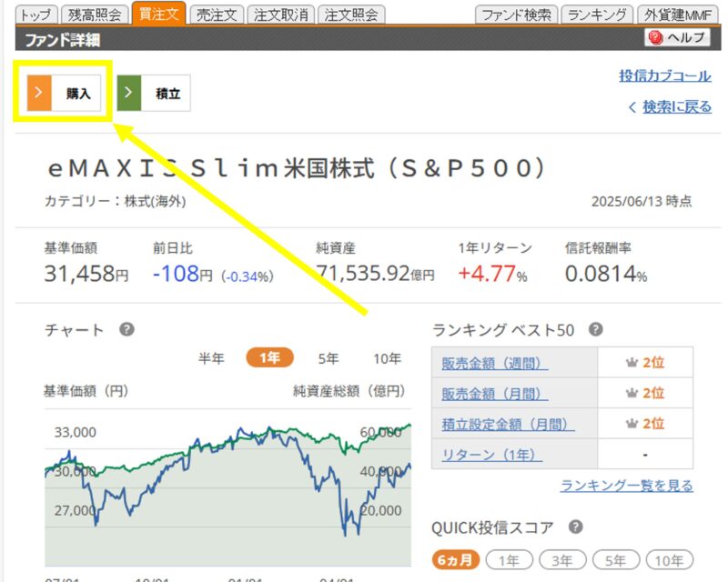
Task: Click the 71,535.92億円 純資産 value
Action: (x=375, y=273)
